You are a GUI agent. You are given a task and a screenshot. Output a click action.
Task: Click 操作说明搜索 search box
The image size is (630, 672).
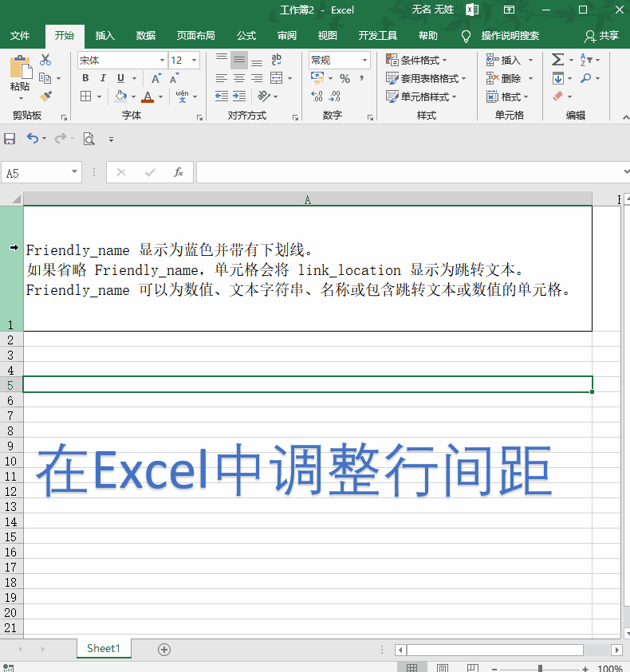(510, 36)
